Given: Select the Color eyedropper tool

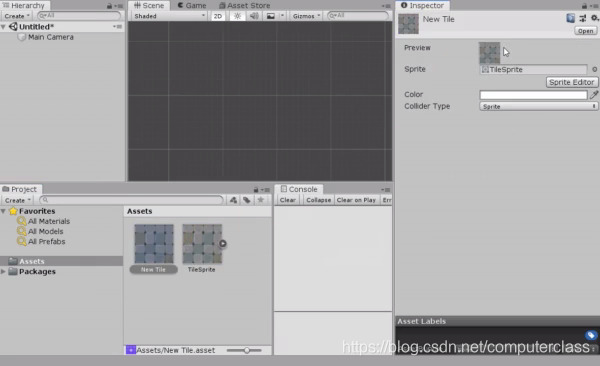Looking at the screenshot, I should (x=594, y=95).
